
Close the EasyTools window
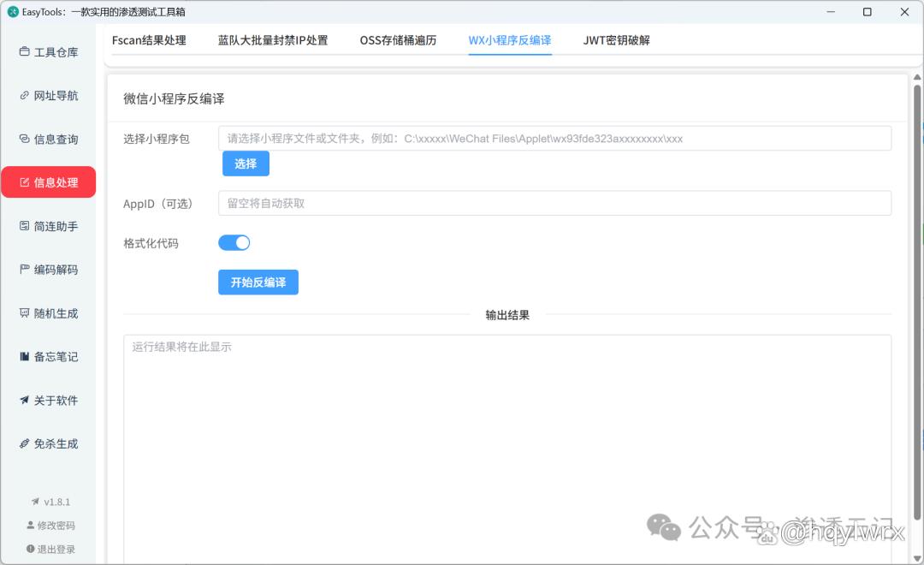click(904, 12)
